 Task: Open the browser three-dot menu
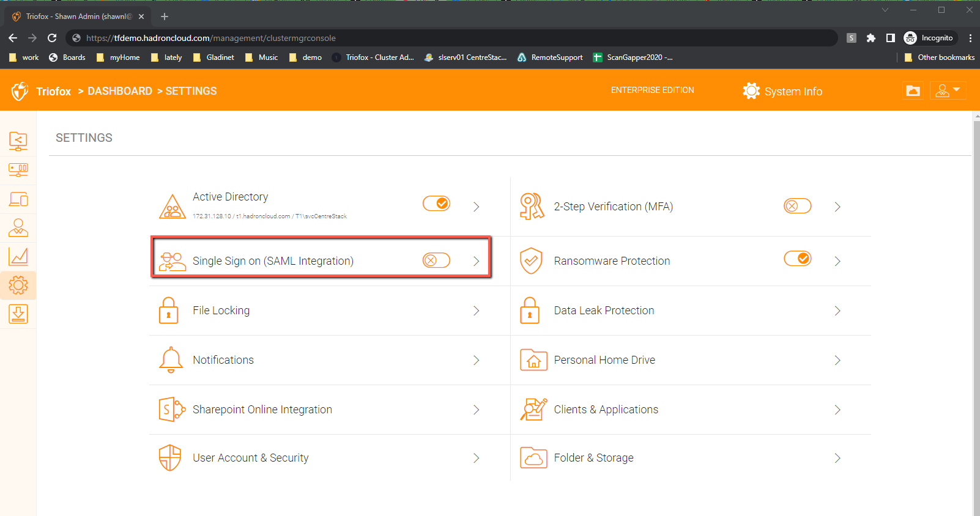(970, 38)
